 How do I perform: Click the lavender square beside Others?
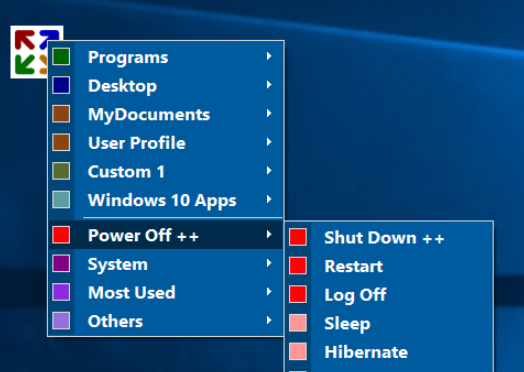point(61,321)
